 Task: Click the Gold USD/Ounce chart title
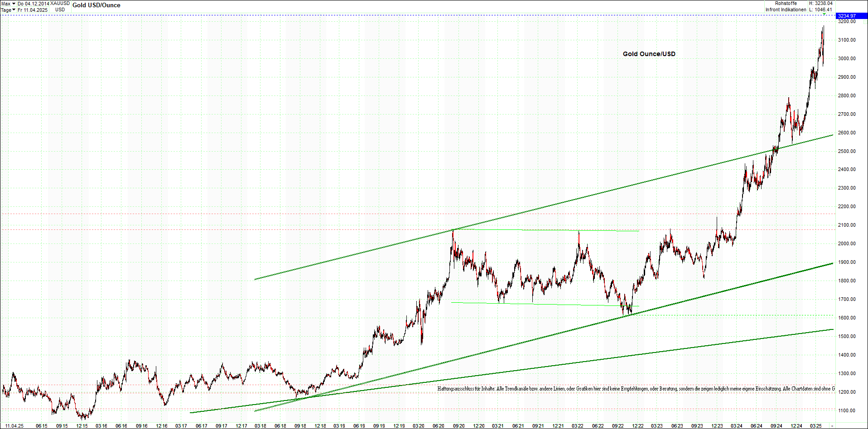click(x=96, y=5)
